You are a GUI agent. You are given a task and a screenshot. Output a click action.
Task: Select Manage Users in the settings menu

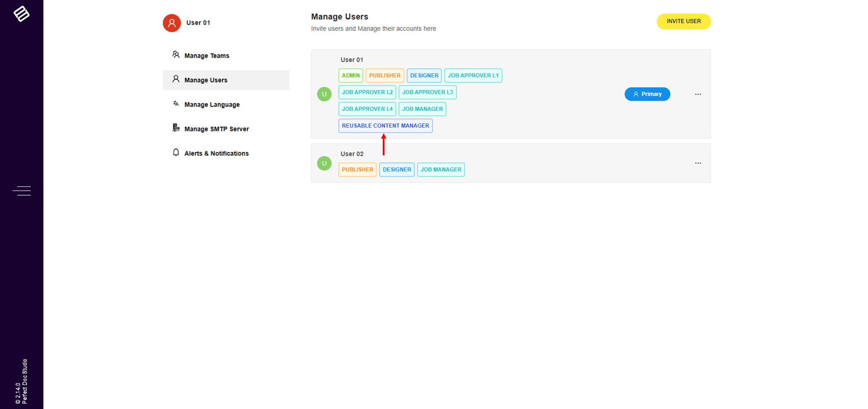tap(206, 80)
